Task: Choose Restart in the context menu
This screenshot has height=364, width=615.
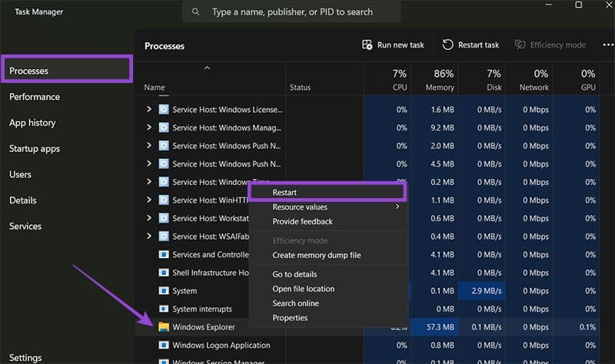Action: click(327, 193)
